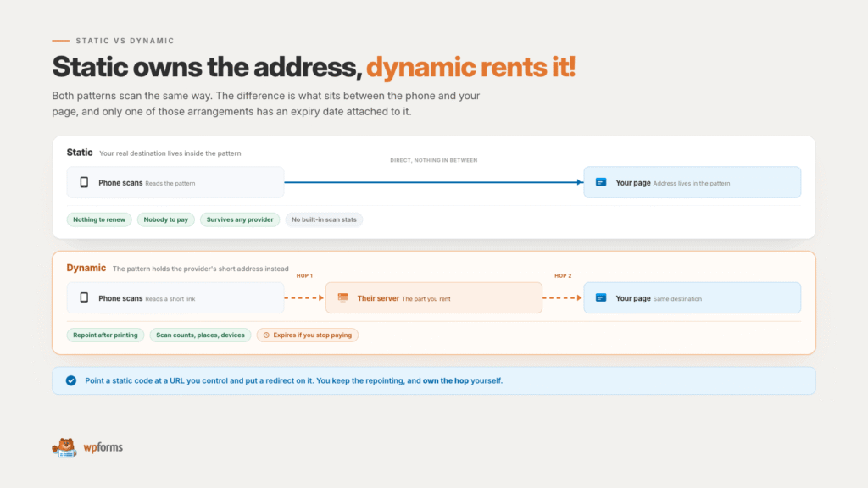Click the 'Dynamic' section heading
This screenshot has height=488, width=868.
(x=86, y=268)
